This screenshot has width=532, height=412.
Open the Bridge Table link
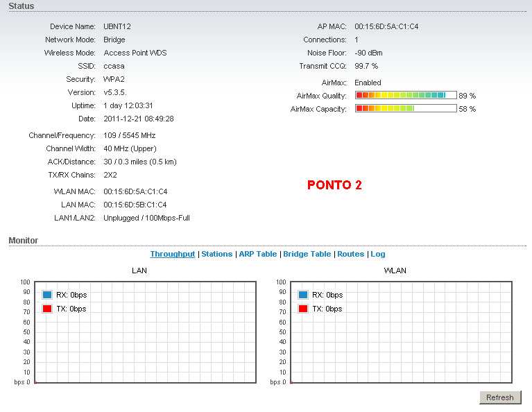tap(307, 254)
